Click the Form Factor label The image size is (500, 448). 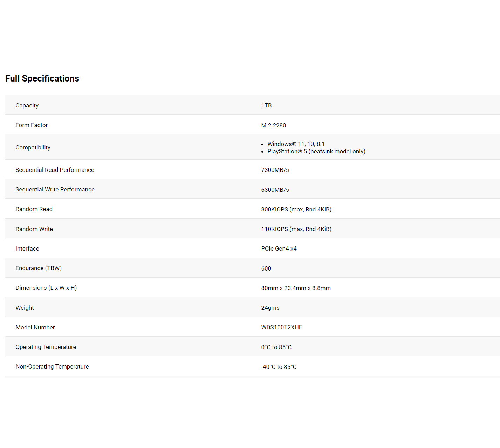pyautogui.click(x=32, y=125)
